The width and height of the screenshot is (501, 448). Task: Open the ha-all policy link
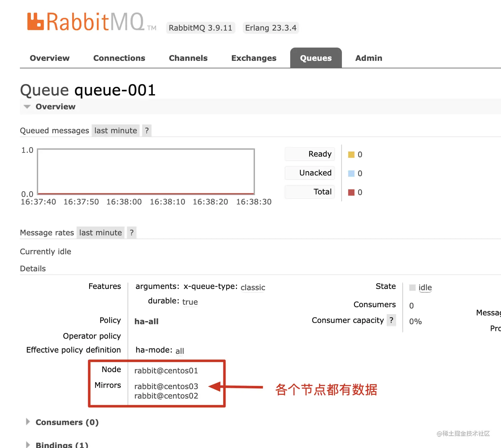[146, 321]
